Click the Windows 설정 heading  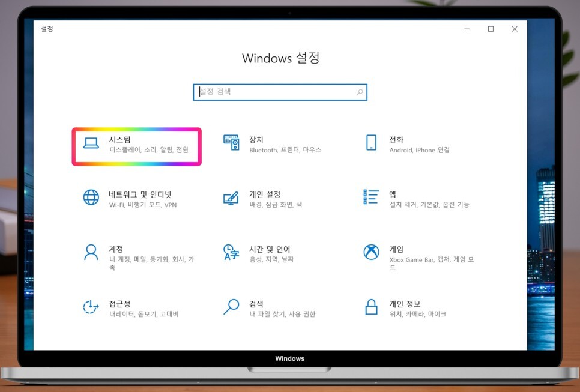point(280,58)
